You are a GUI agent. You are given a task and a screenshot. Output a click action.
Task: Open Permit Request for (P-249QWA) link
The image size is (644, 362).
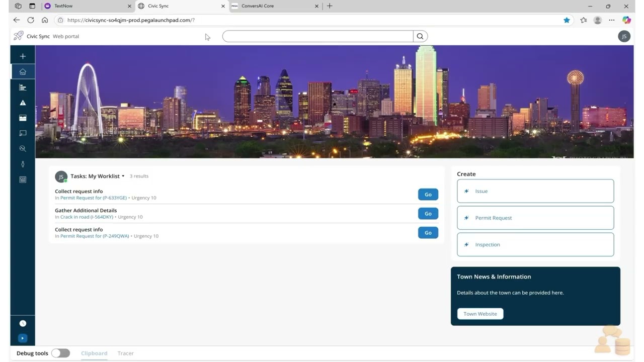(95, 236)
